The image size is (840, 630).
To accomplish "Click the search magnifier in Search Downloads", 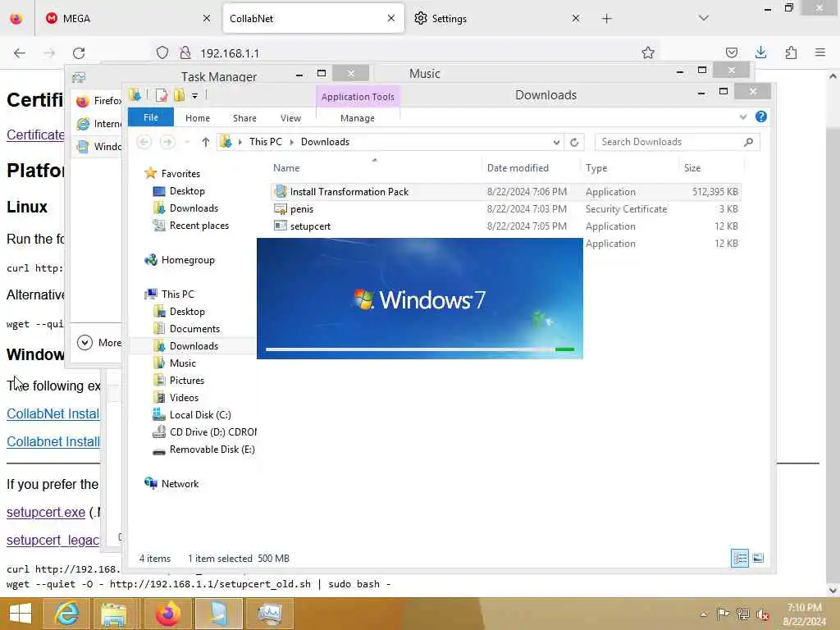I will click(748, 142).
